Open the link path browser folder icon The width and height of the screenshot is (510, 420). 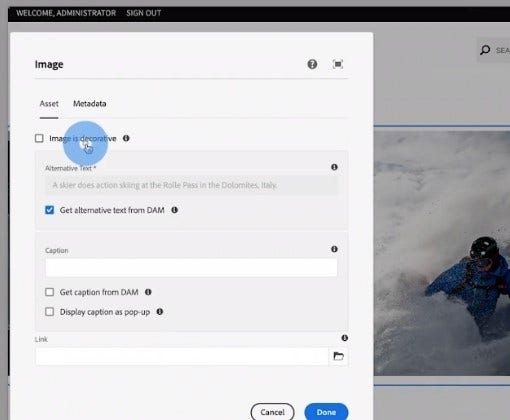click(338, 356)
